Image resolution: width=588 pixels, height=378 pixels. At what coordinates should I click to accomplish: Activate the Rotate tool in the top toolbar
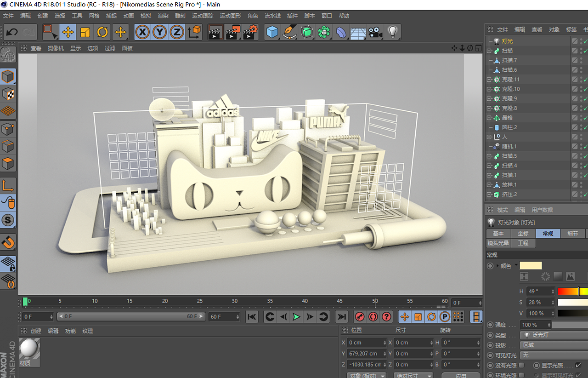pos(102,32)
